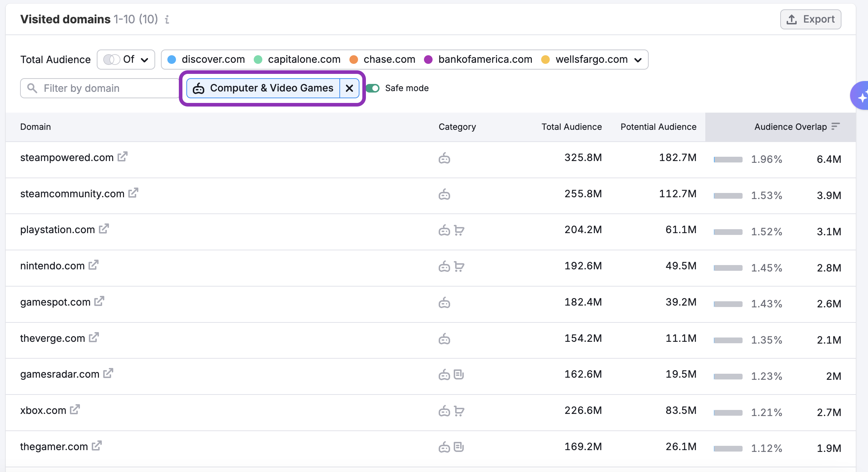This screenshot has height=472, width=868.
Task: Click the gamesradar.com news category icon
Action: (x=459, y=375)
